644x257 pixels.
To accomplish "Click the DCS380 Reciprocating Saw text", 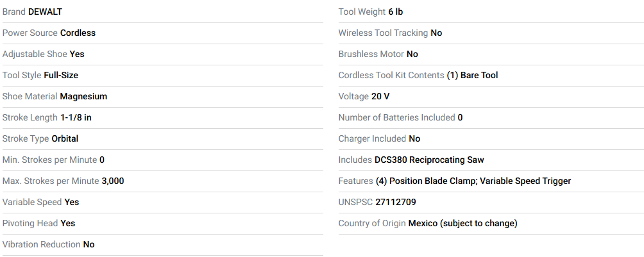I will (x=429, y=160).
